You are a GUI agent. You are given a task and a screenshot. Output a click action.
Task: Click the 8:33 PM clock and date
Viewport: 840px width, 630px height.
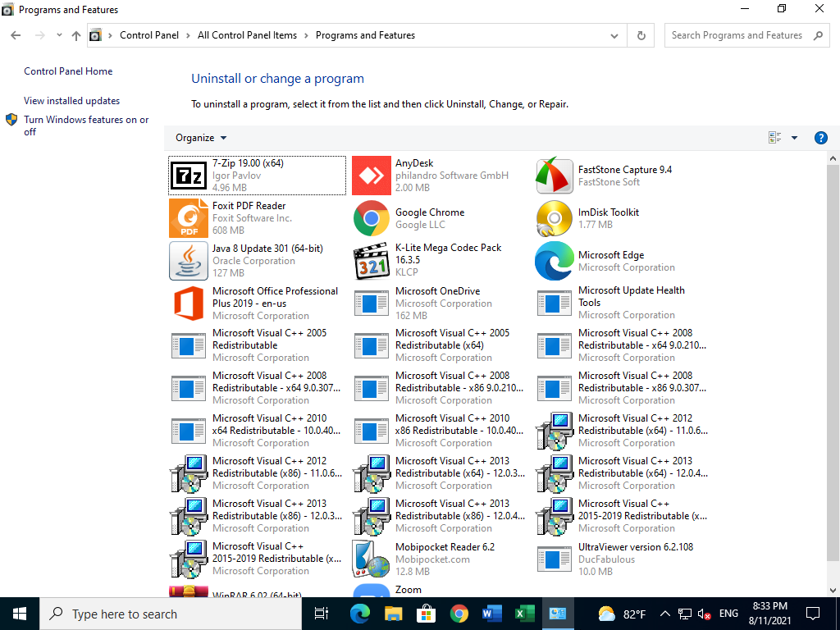[769, 614]
